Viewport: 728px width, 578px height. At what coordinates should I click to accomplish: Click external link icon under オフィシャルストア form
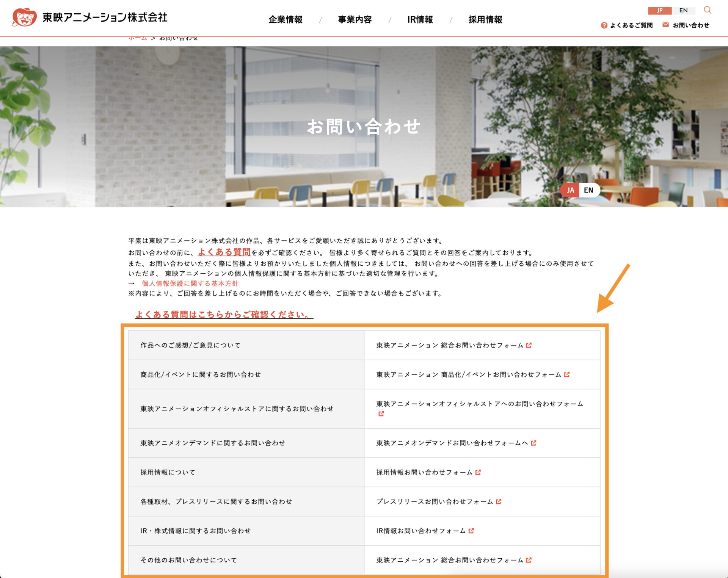381,414
